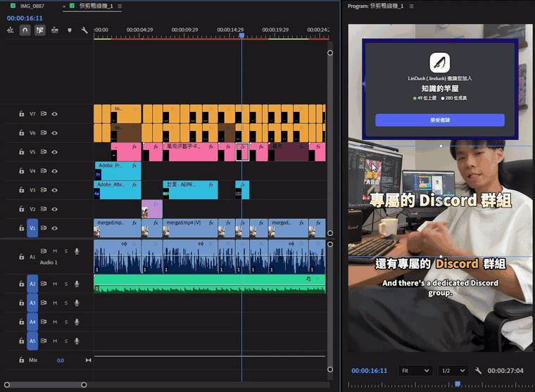Toggle A4 track targeting button
This screenshot has width=535, height=392.
click(32, 322)
